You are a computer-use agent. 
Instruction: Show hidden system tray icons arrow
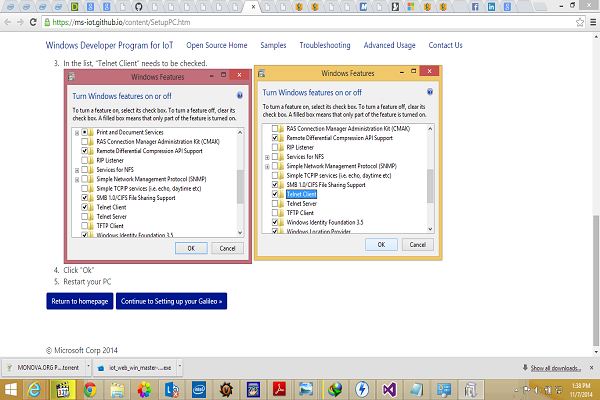tap(516, 390)
